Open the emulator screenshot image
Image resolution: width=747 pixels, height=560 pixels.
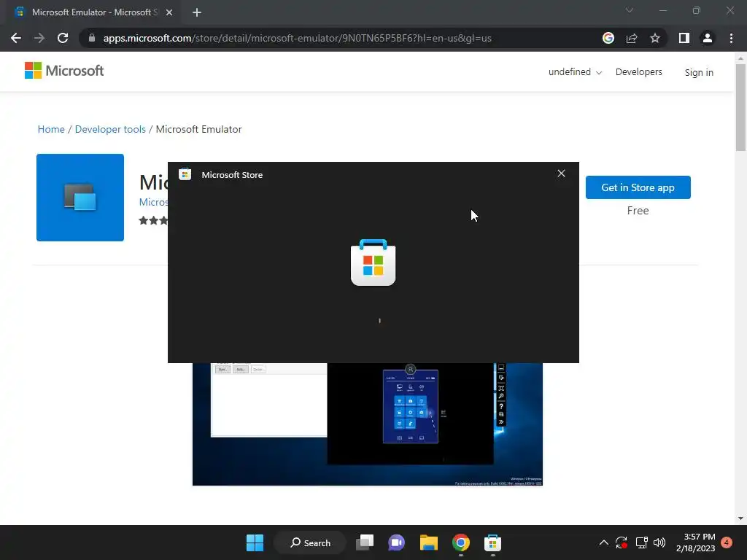pos(368,424)
